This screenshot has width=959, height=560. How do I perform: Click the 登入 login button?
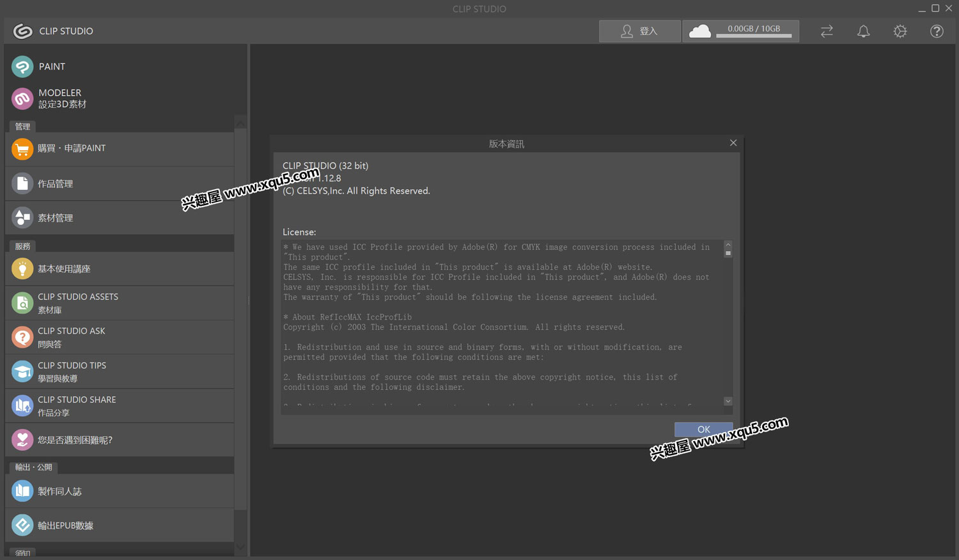pos(639,31)
